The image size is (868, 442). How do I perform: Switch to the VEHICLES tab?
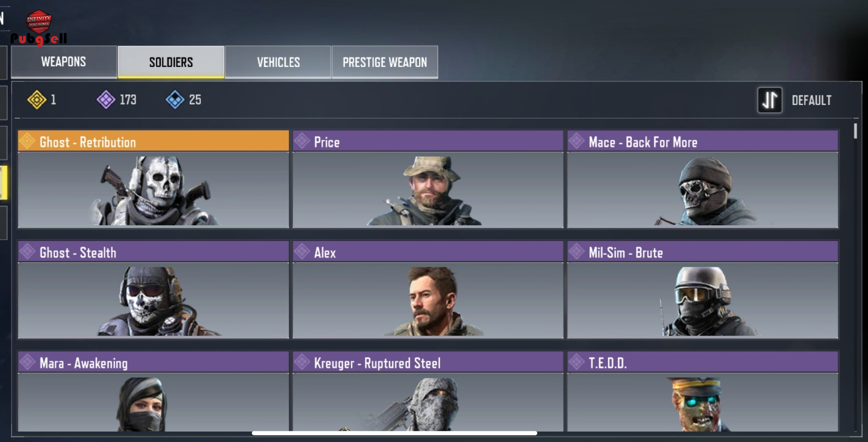tap(278, 62)
